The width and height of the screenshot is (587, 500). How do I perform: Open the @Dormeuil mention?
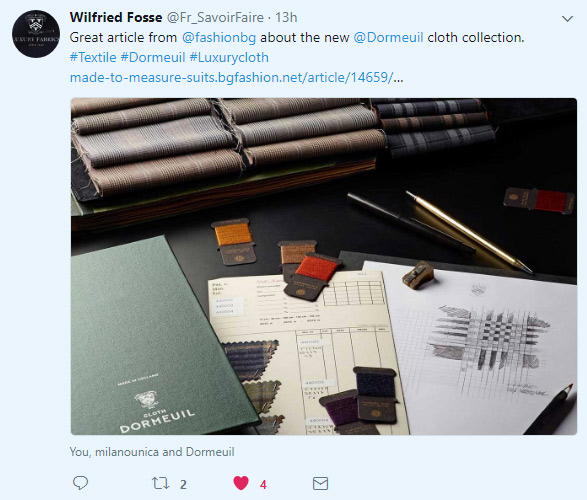click(x=388, y=37)
